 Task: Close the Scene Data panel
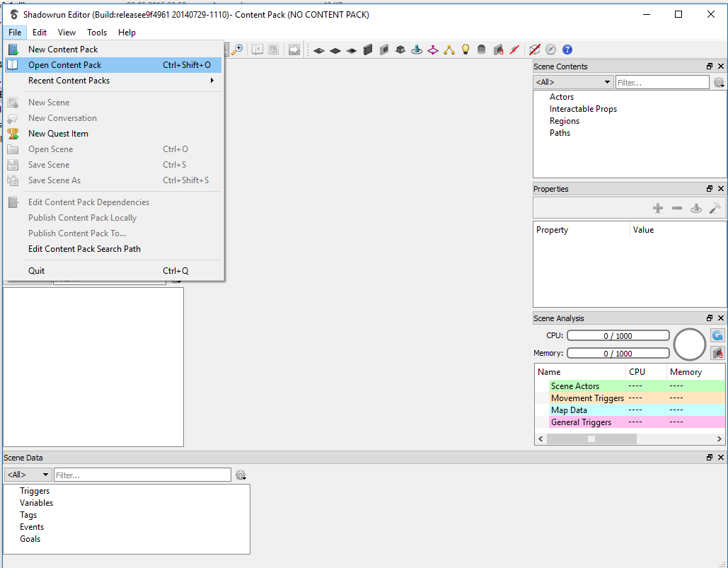click(x=720, y=457)
